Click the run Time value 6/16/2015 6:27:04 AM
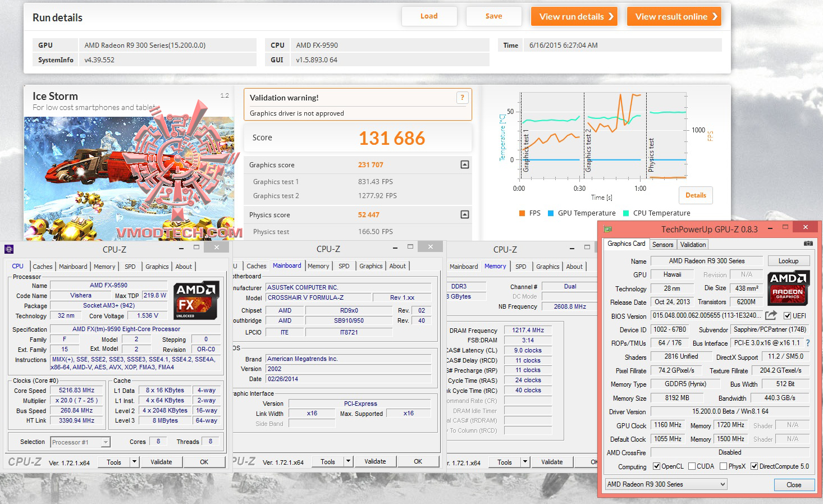The height and width of the screenshot is (504, 823). [x=564, y=45]
